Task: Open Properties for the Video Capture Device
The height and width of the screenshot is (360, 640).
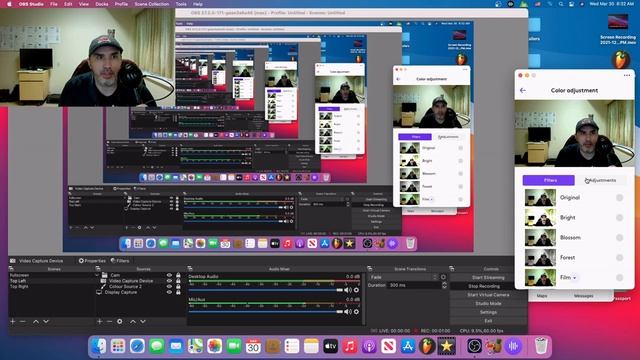Action: [x=92, y=260]
